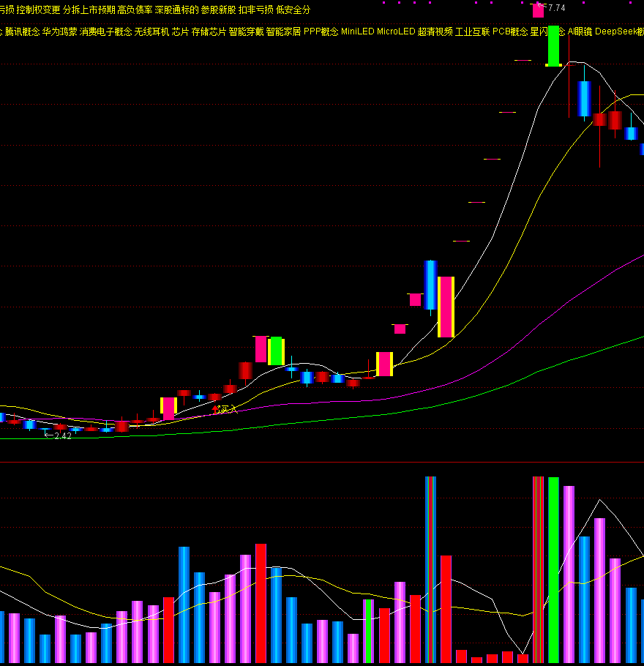Click the MiniLED concept tag
Viewport: 644px width, 666px height.
357,32
